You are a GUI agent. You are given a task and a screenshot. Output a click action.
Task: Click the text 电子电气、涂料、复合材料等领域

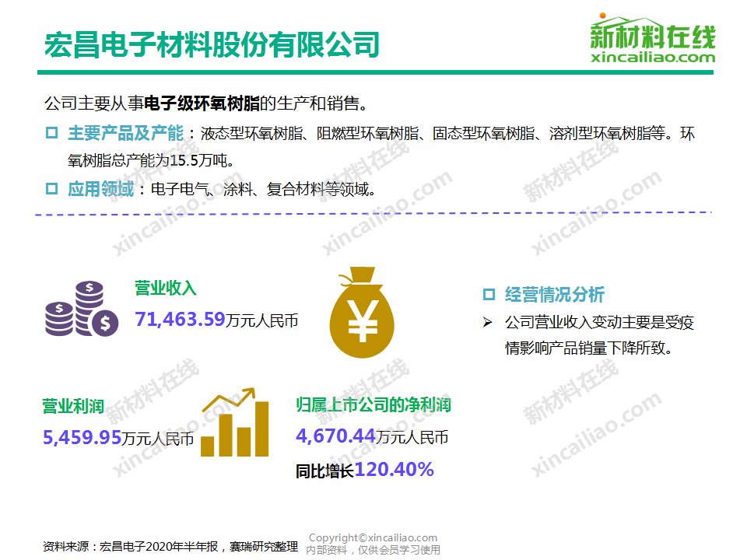(x=263, y=189)
